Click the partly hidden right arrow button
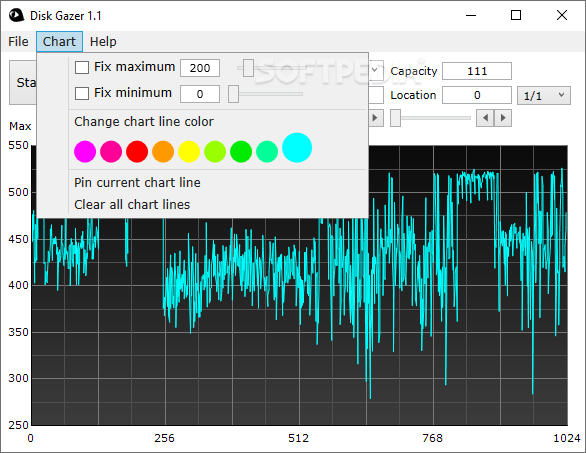Screen dimensions: 586x453 [376, 118]
